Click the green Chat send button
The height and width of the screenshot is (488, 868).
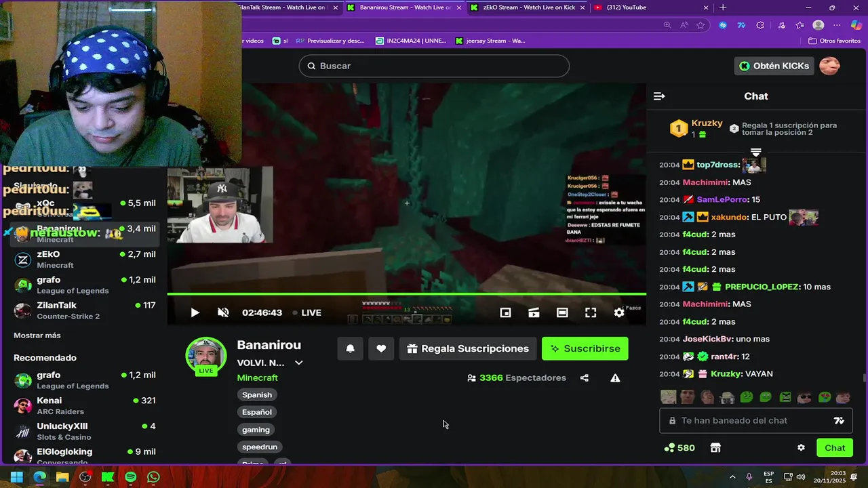click(835, 448)
